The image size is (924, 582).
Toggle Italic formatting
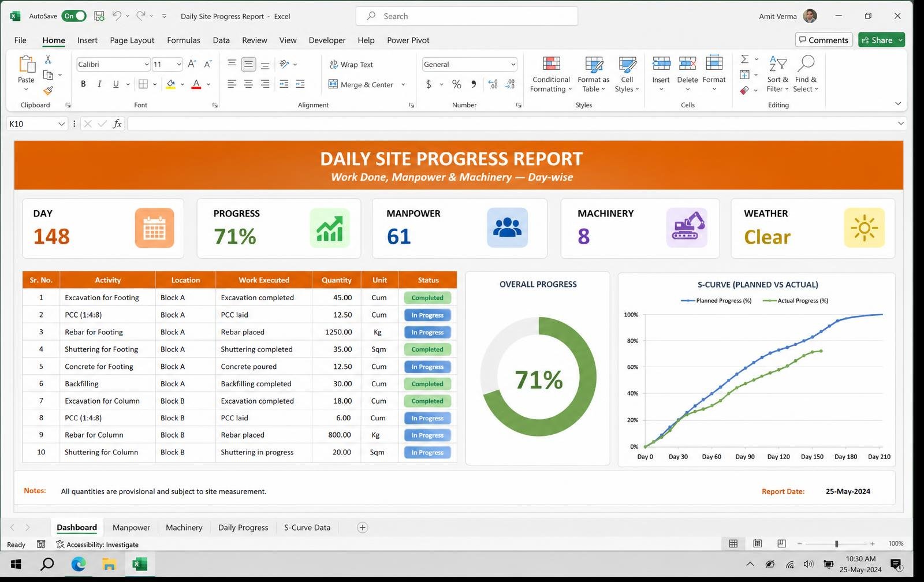point(99,84)
